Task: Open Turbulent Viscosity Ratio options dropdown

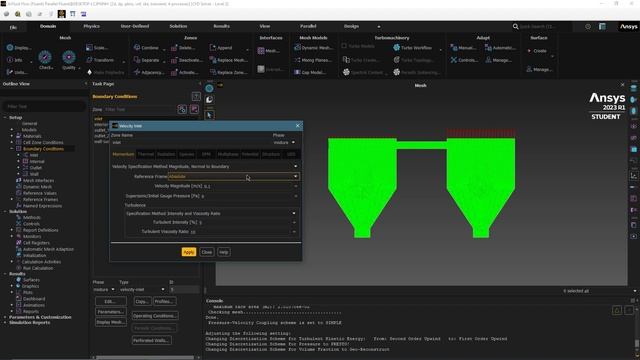Action: pos(294,232)
